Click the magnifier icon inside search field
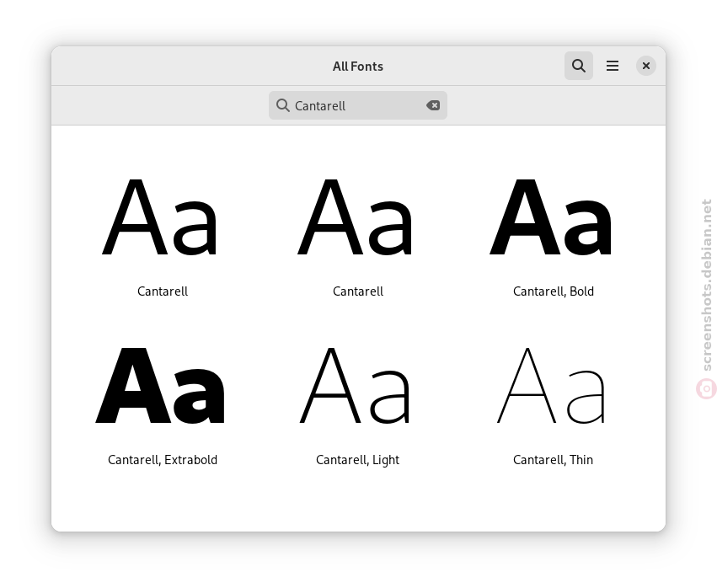Viewport: 717px width, 588px height. 283,105
